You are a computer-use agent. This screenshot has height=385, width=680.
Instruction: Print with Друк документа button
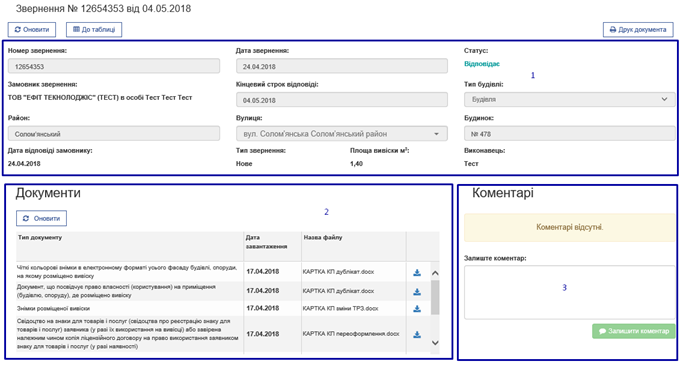click(x=638, y=29)
